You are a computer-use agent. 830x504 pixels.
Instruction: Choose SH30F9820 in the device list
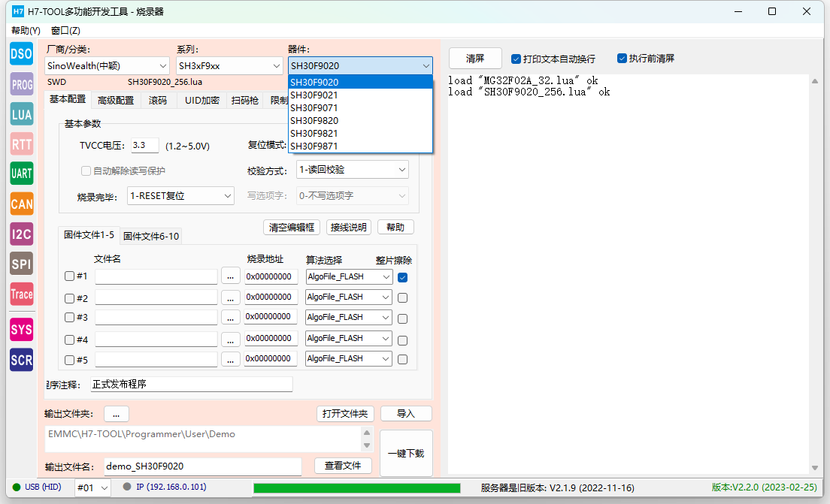click(360, 121)
